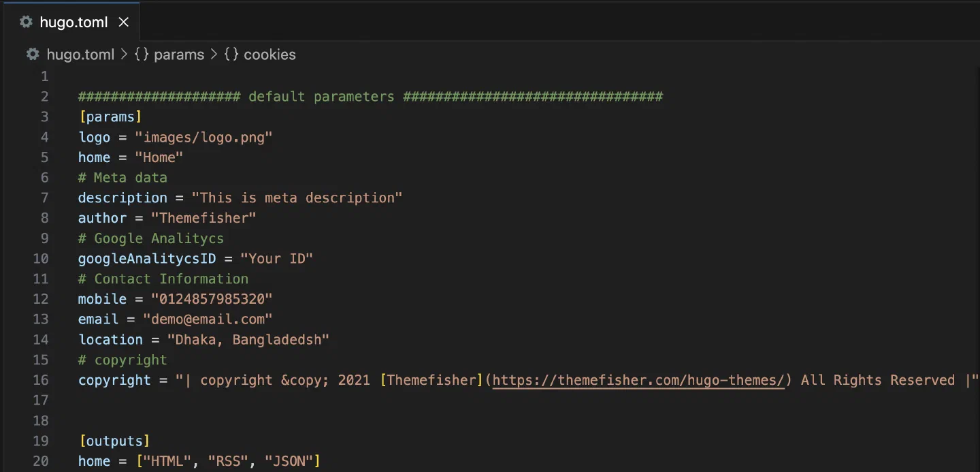Click the "demo@email.com" string
The width and height of the screenshot is (980, 472).
tap(208, 319)
